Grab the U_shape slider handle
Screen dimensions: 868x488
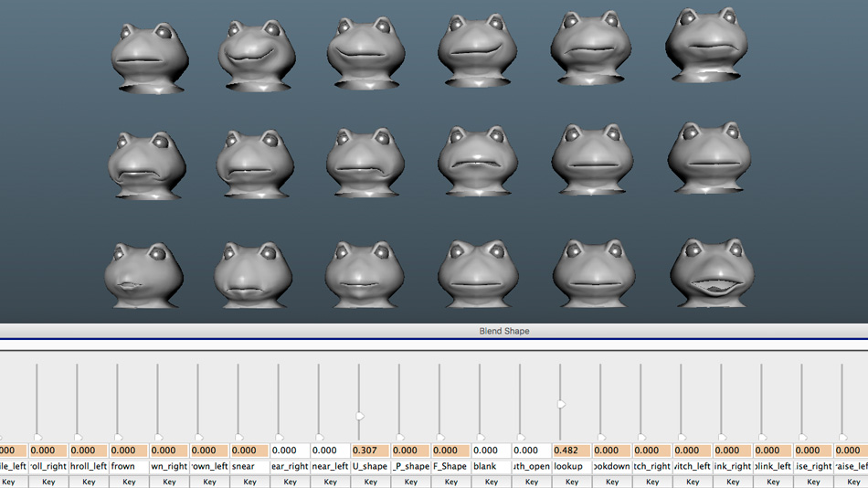pos(360,416)
